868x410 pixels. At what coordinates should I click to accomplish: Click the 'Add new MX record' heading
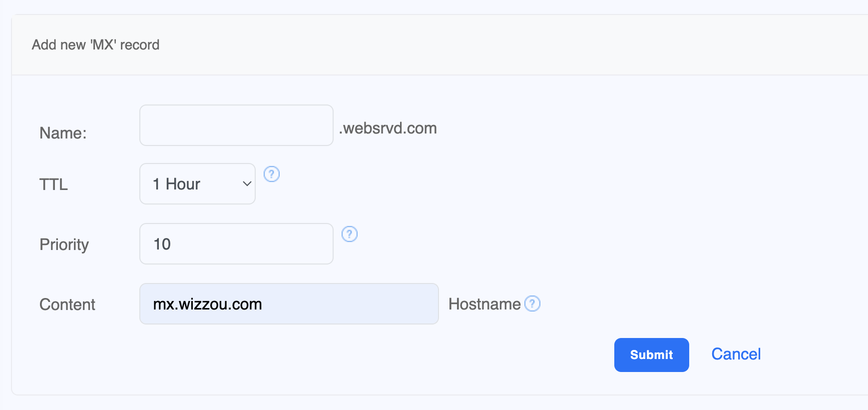95,45
